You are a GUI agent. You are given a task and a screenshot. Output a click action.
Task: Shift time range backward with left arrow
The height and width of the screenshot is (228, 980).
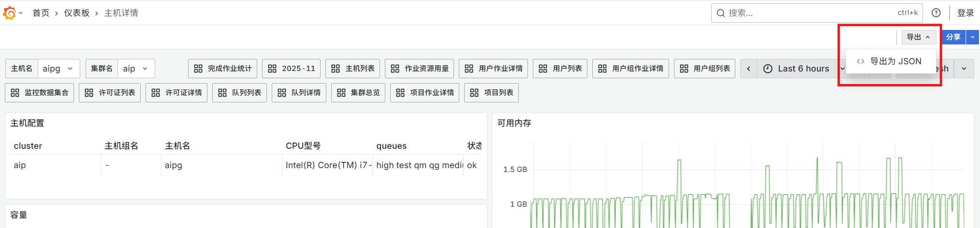tap(748, 69)
